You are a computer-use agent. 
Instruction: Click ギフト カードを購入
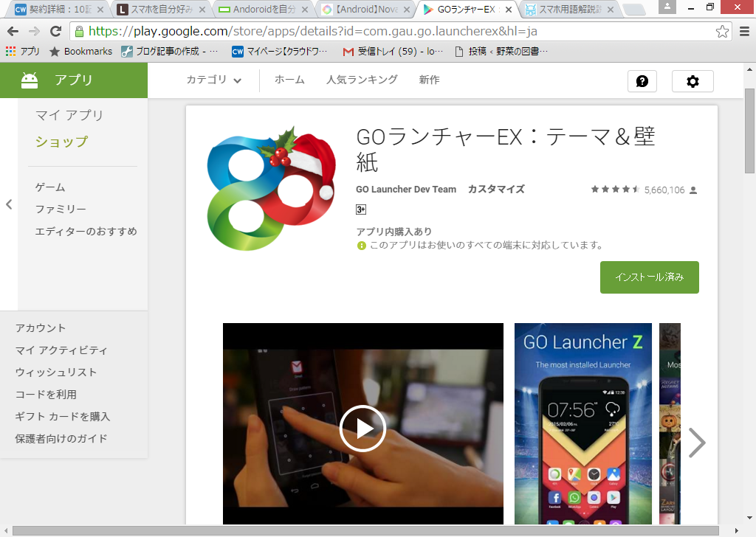coord(63,417)
